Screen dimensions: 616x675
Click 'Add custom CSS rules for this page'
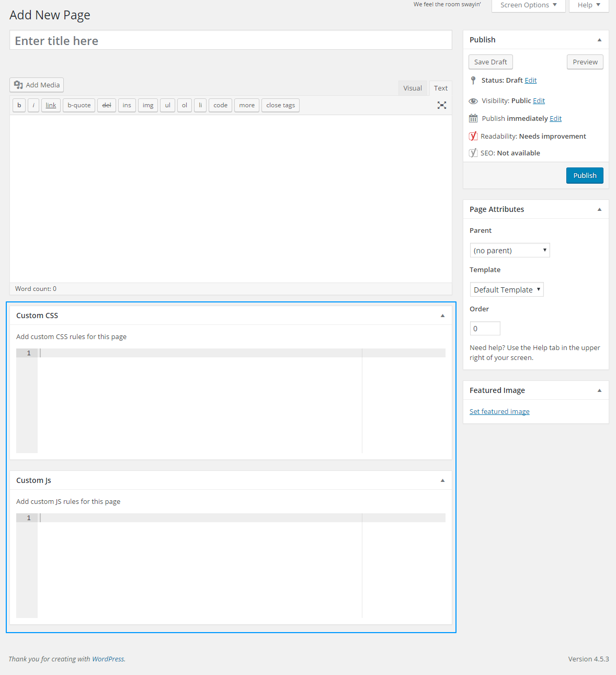(x=71, y=336)
